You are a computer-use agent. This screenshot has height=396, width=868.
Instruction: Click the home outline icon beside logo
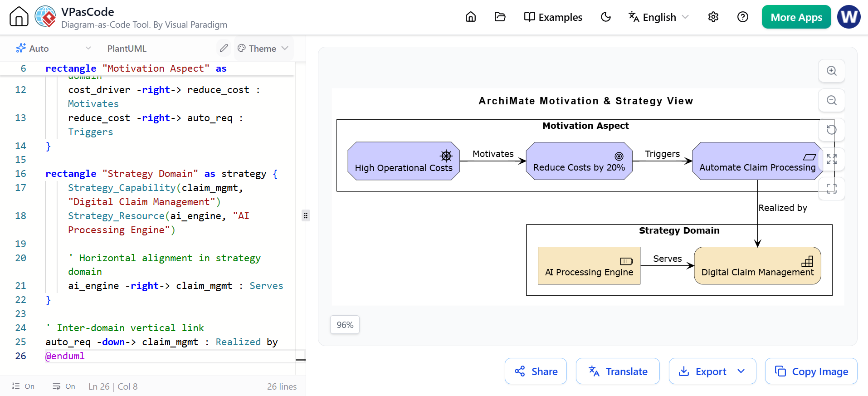point(19,17)
